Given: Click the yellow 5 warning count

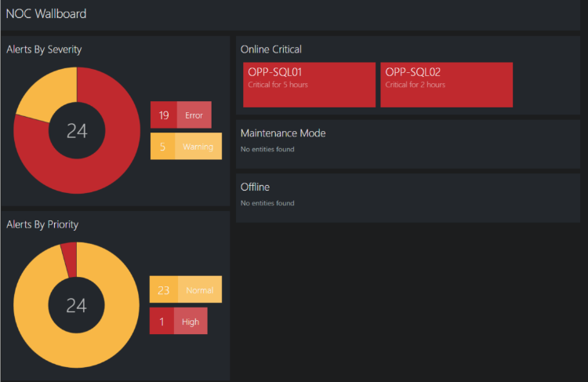Looking at the screenshot, I should (162, 146).
